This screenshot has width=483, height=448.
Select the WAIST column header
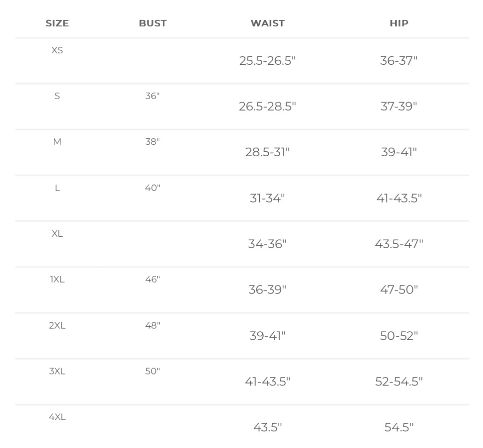pyautogui.click(x=268, y=23)
